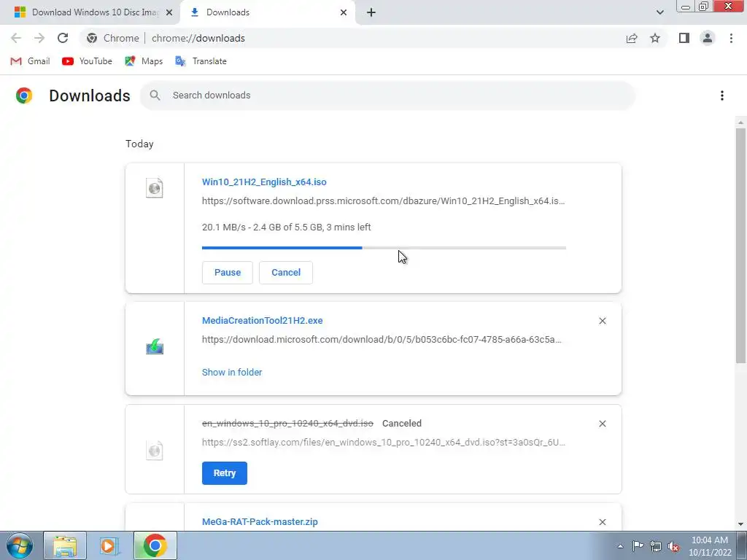The image size is (747, 560).
Task: Show hidden system tray icons
Action: coord(620,546)
